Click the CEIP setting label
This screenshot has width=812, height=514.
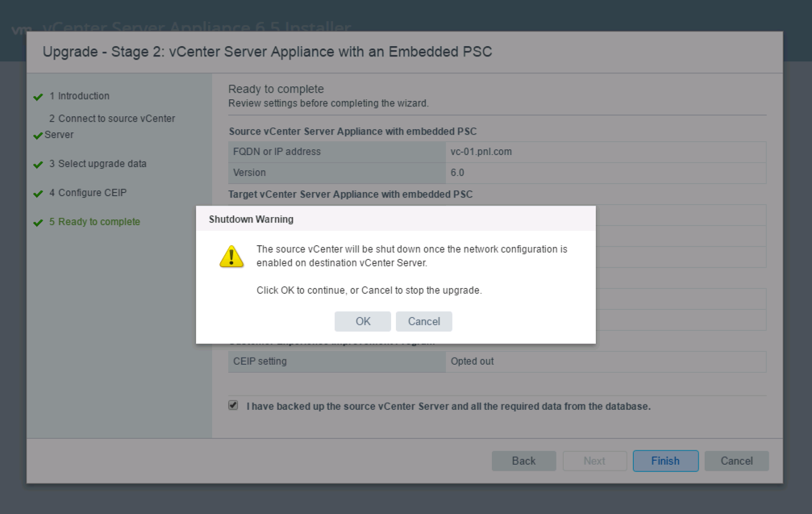(x=260, y=361)
